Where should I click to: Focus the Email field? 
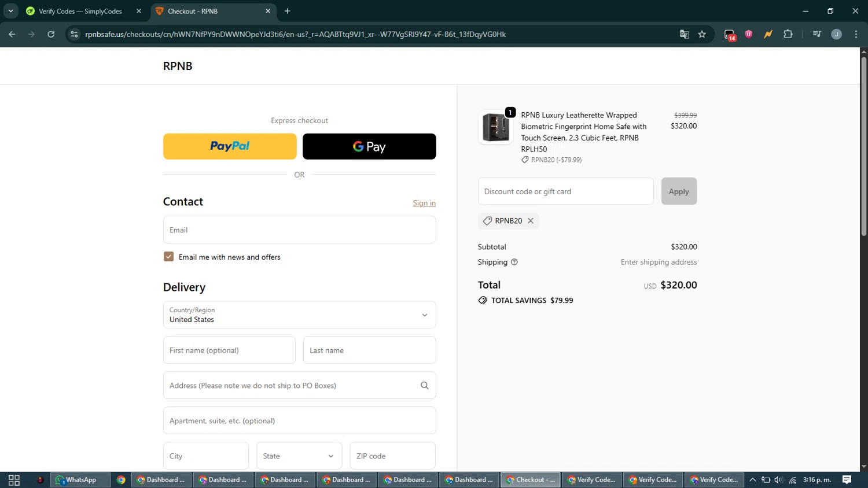pyautogui.click(x=300, y=230)
